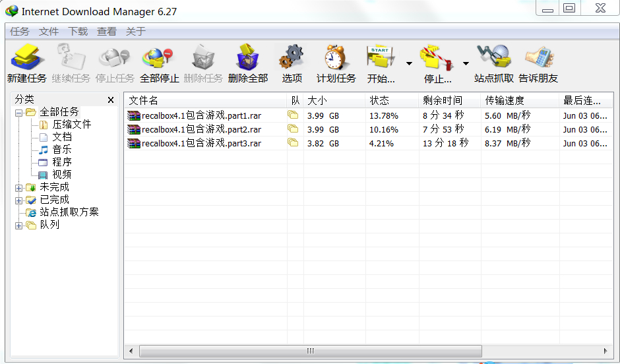This screenshot has height=364, width=620.
Task: Stop all downloads with 全部停止
Action: (158, 58)
